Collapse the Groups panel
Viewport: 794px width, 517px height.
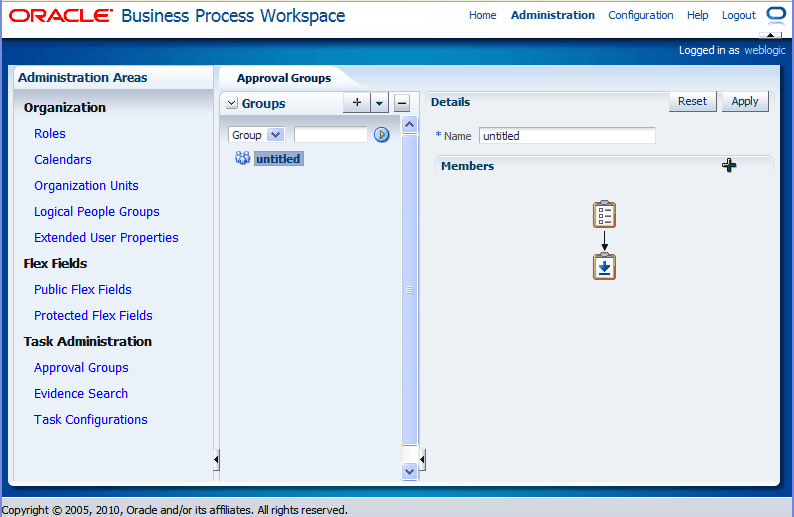232,103
